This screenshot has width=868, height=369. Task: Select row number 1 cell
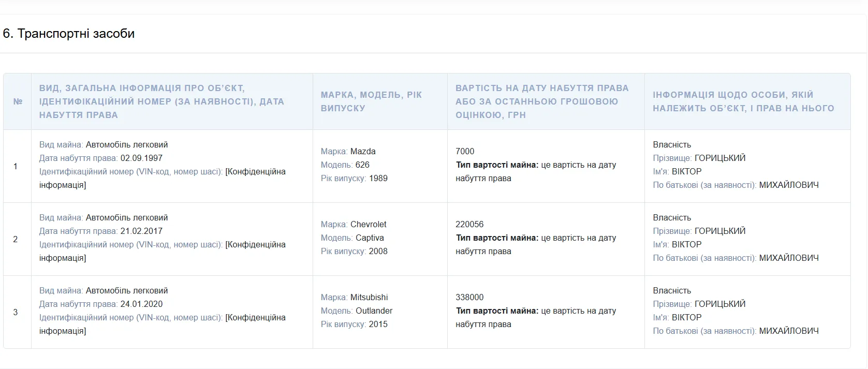coord(16,166)
